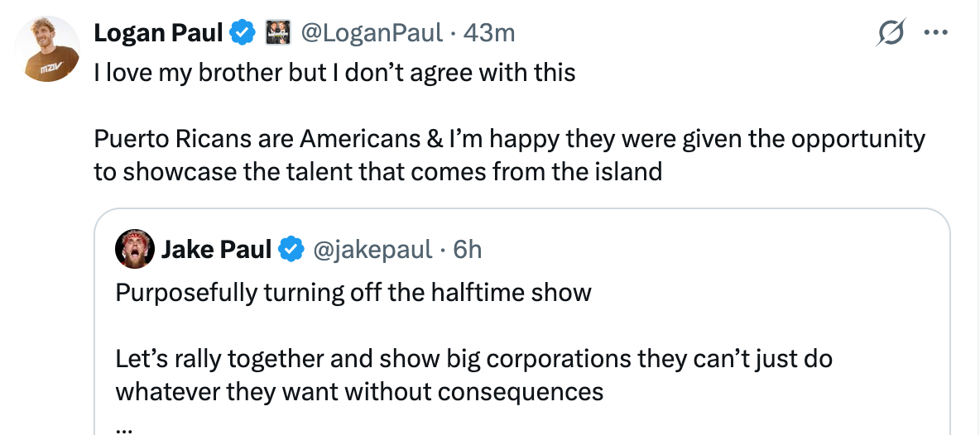
Task: Open Grok explain icon on Logan's post
Action: [x=892, y=33]
